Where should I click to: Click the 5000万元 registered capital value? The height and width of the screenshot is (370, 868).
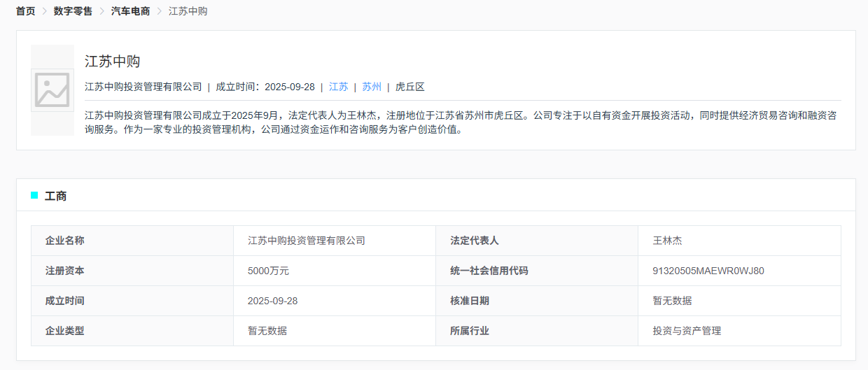click(x=268, y=271)
